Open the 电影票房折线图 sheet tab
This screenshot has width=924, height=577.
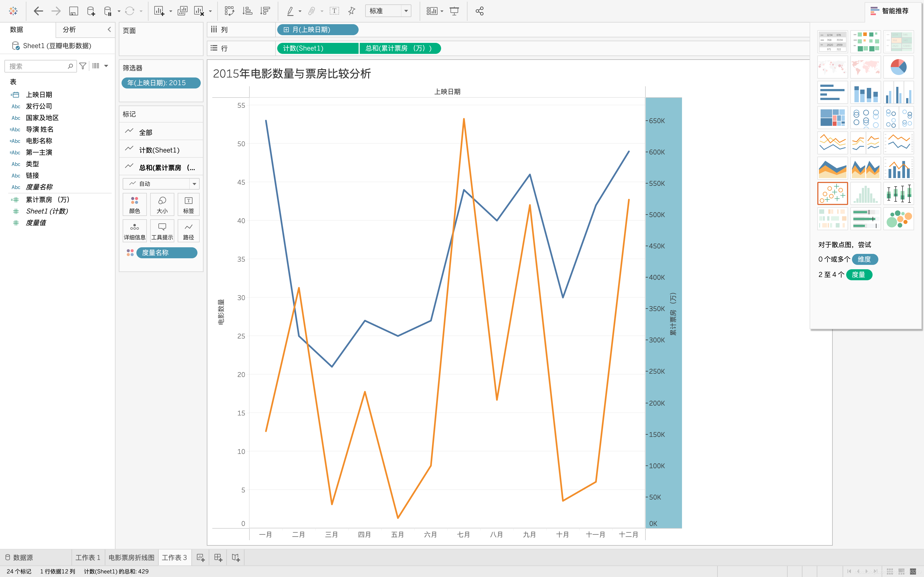[x=131, y=557]
